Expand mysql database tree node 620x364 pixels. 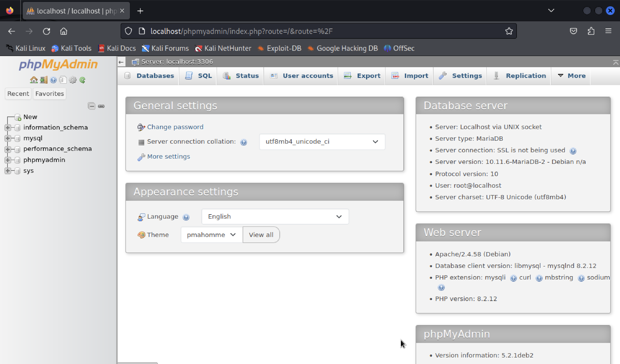(8, 138)
